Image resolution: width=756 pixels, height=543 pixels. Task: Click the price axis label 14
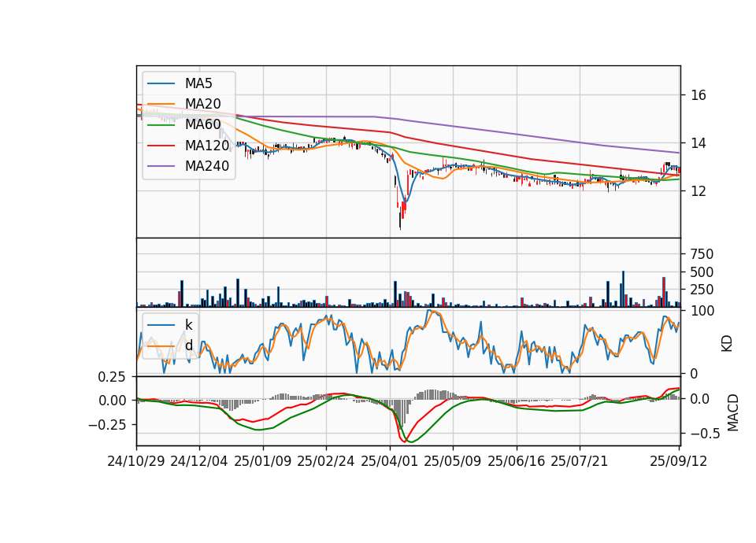coord(699,143)
